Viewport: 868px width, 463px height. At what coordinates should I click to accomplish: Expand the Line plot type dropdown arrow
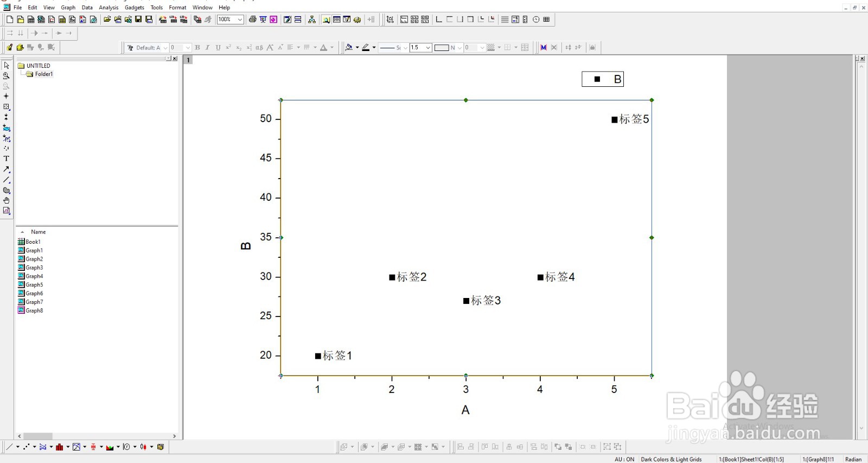click(x=17, y=447)
